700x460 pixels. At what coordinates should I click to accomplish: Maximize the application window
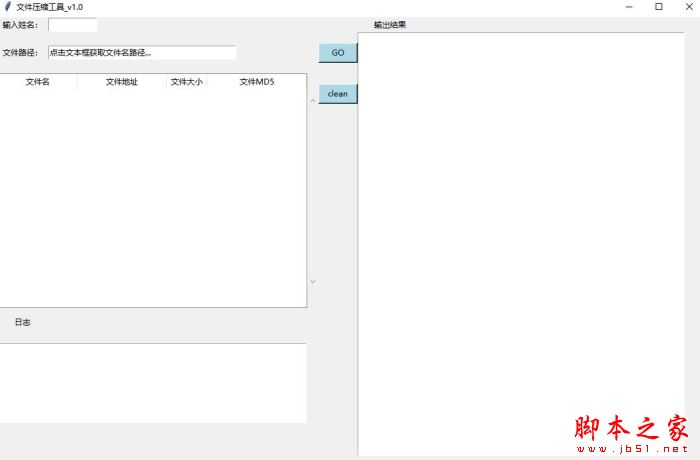click(x=659, y=7)
